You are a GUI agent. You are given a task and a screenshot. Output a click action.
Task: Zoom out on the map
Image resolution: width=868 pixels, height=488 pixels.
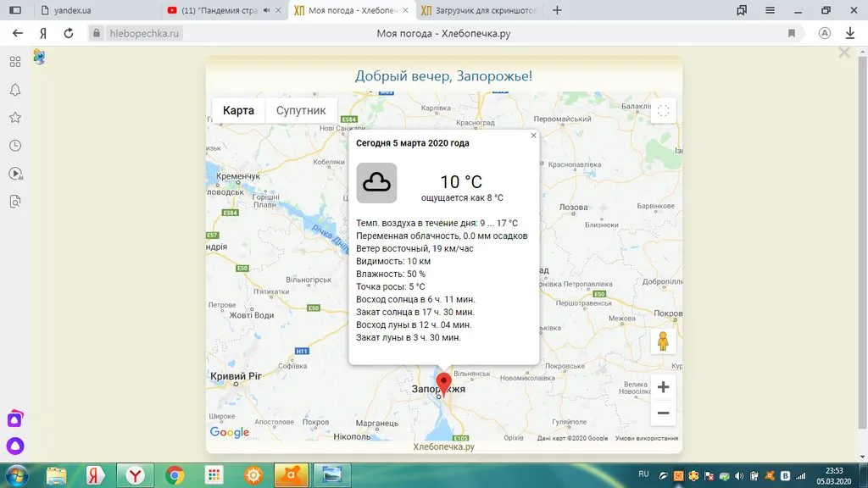[663, 413]
